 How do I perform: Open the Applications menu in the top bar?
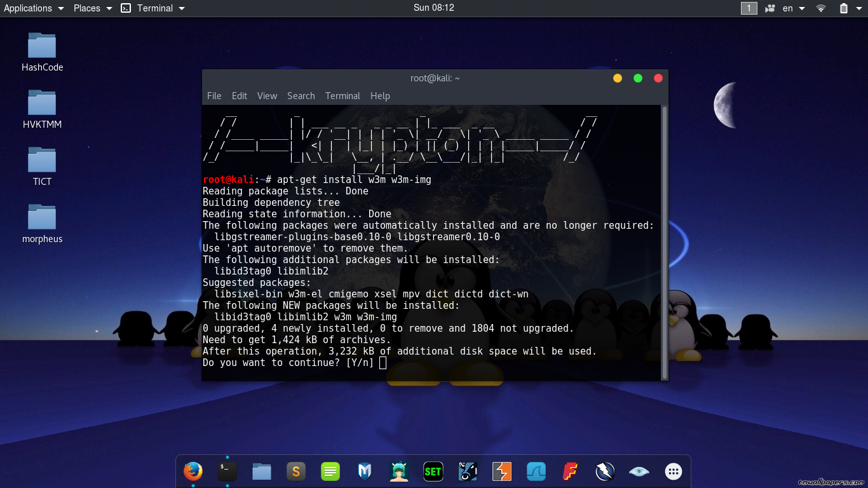click(34, 8)
